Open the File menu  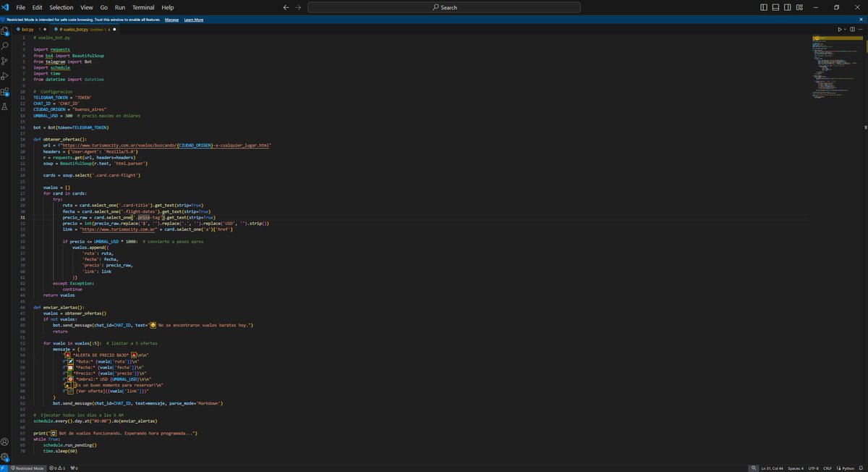[21, 7]
